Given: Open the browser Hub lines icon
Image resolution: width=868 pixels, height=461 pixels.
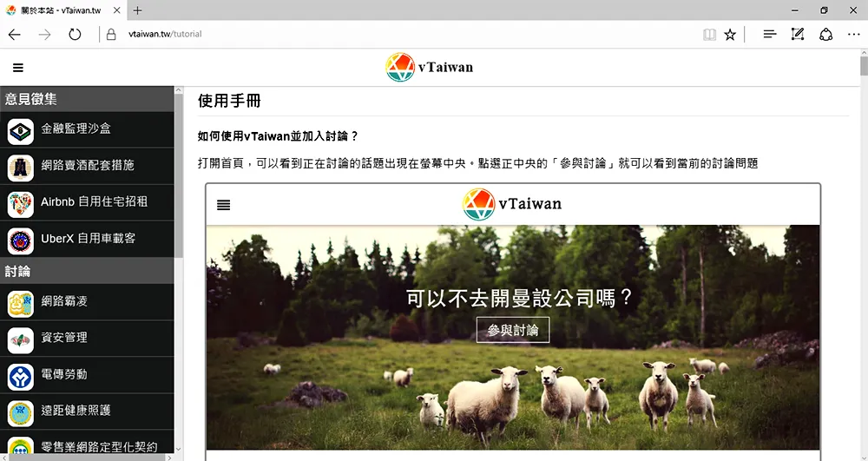Looking at the screenshot, I should (769, 35).
